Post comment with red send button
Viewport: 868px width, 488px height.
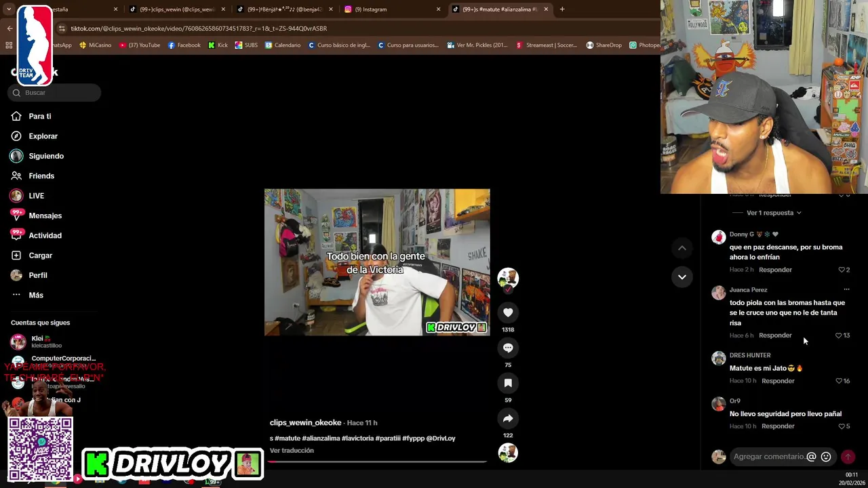click(x=848, y=457)
